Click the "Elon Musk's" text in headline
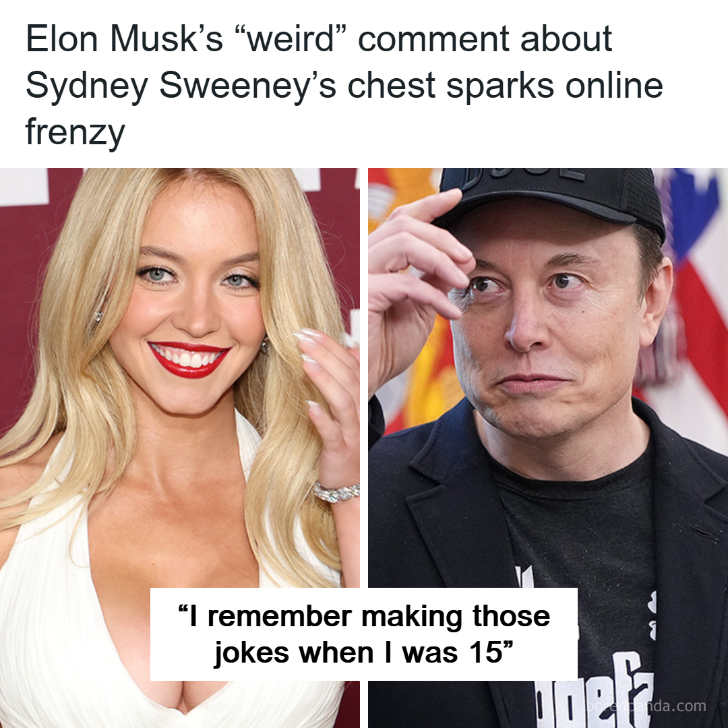This screenshot has width=728, height=728. pyautogui.click(x=125, y=39)
